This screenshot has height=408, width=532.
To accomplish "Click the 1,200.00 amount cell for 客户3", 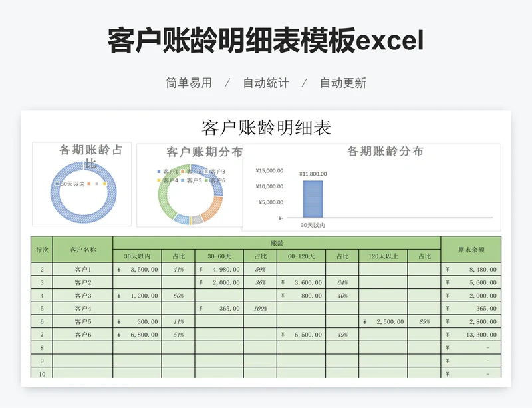I will coord(137,296).
